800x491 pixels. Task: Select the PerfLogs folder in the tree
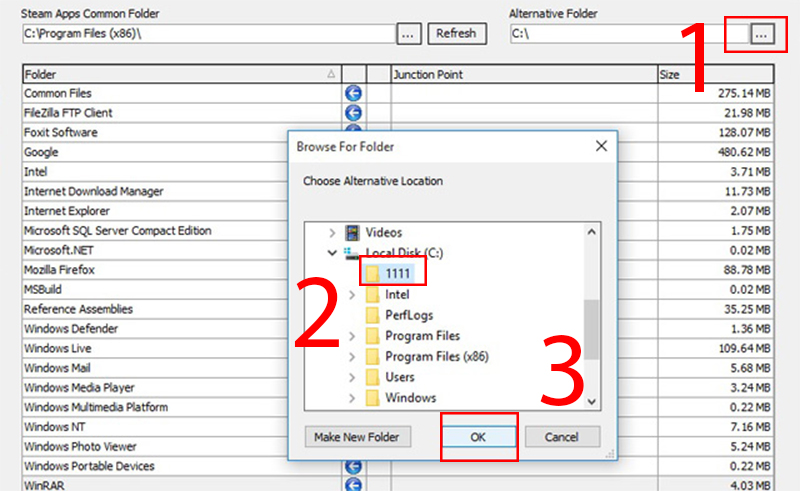point(399,315)
